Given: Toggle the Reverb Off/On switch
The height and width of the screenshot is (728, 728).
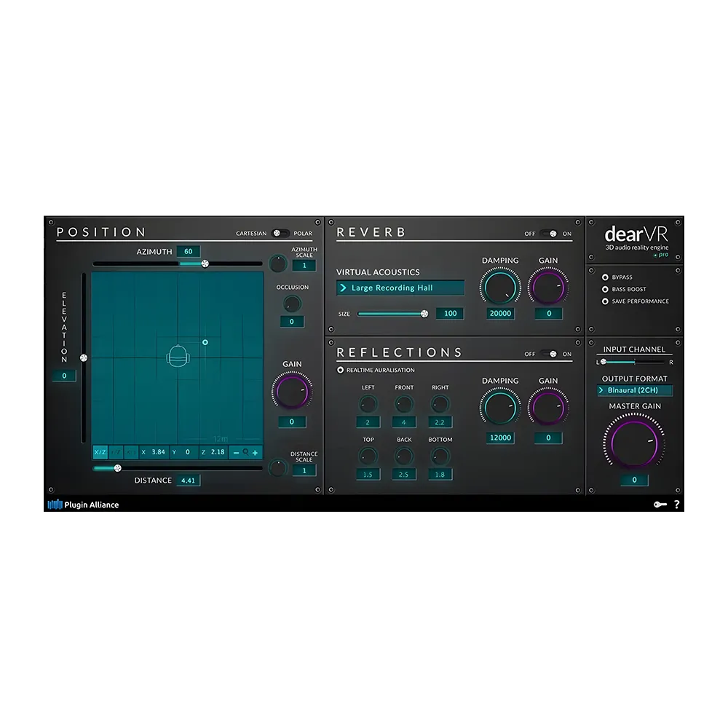Looking at the screenshot, I should pos(549,234).
